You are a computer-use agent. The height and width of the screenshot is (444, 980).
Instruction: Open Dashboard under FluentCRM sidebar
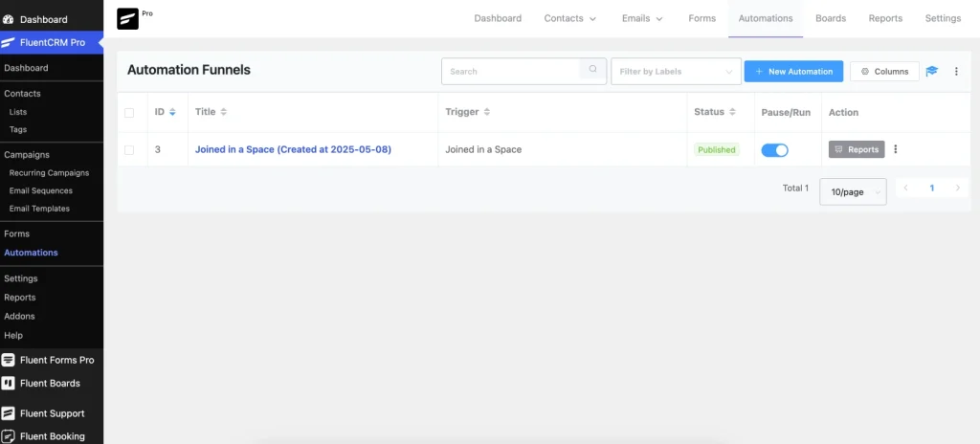26,68
